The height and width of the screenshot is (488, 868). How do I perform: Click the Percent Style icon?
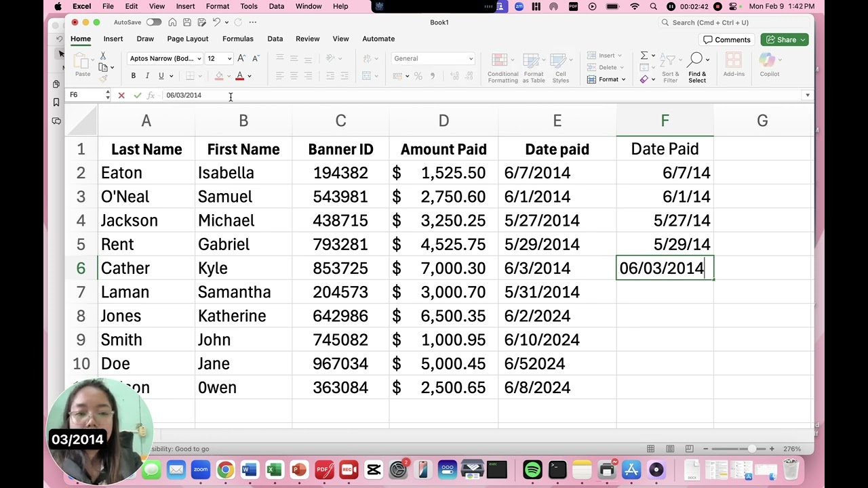(x=418, y=76)
